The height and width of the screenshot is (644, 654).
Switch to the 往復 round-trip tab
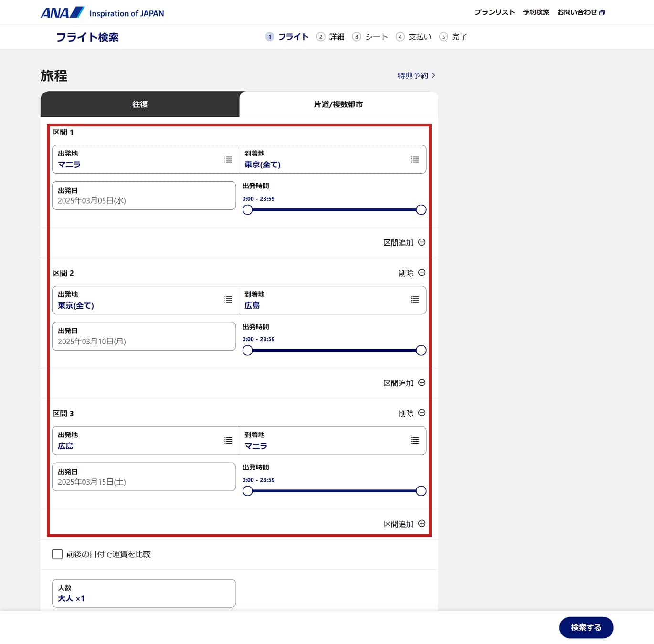pos(140,104)
